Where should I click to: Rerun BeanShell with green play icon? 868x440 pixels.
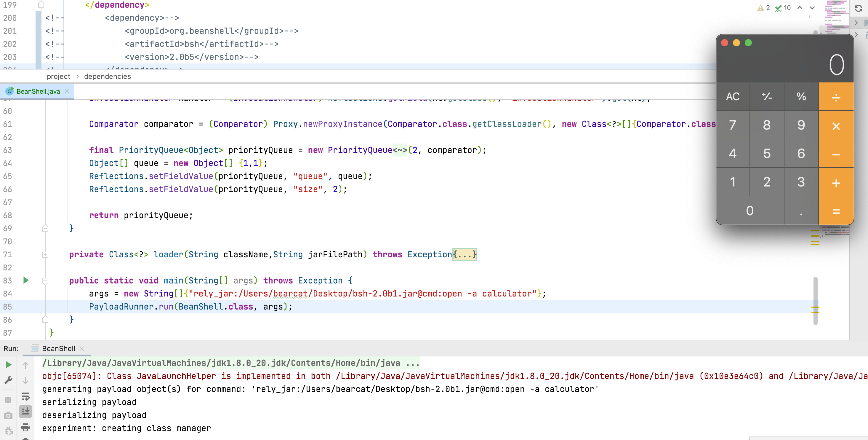coord(8,365)
